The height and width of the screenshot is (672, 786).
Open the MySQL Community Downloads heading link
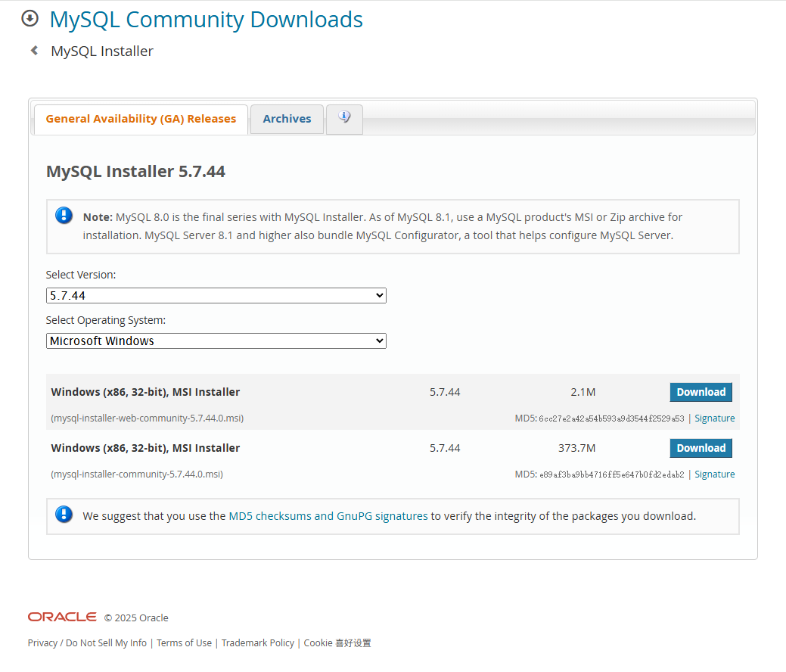point(206,20)
